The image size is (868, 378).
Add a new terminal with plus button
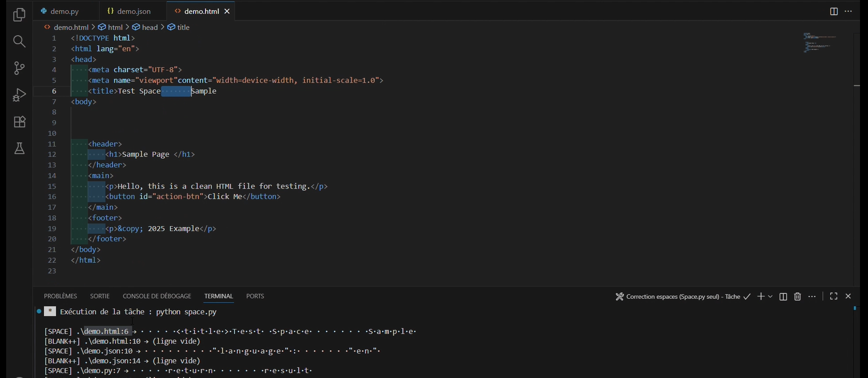pos(761,296)
